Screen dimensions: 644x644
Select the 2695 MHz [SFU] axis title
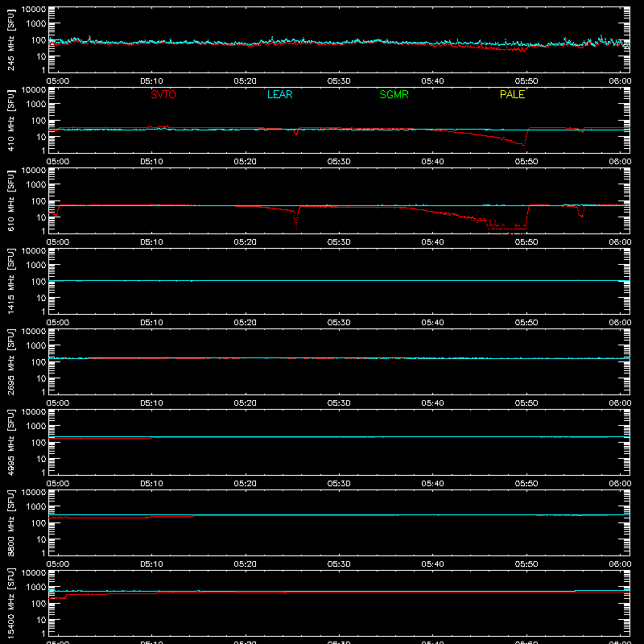coord(10,361)
